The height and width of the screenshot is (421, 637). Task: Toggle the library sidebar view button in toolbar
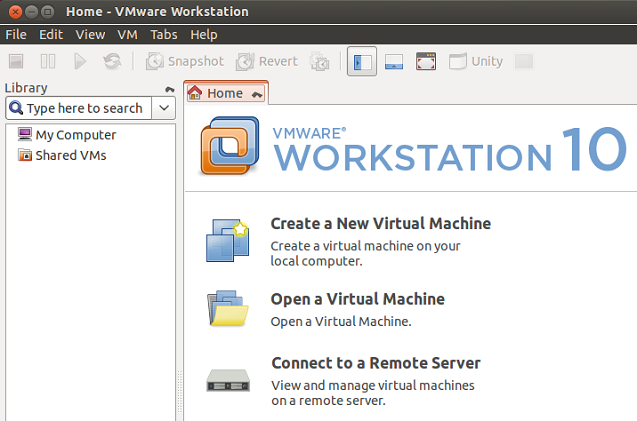tap(361, 62)
